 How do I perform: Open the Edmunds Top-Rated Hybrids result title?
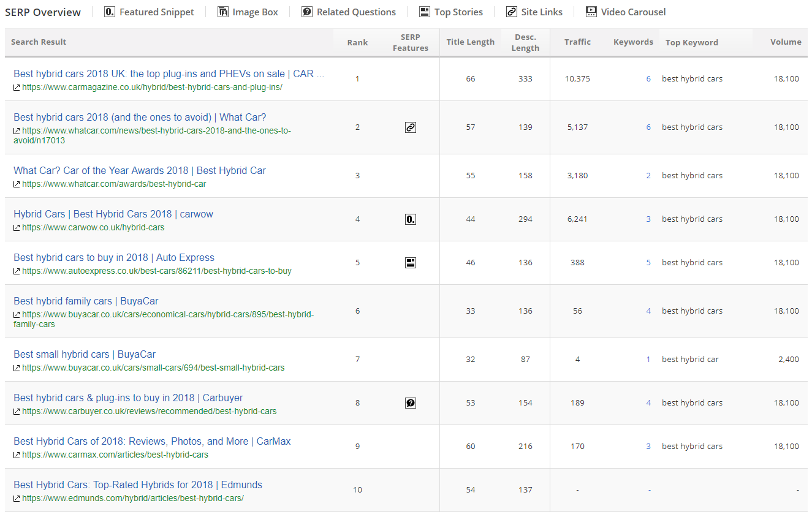point(138,485)
